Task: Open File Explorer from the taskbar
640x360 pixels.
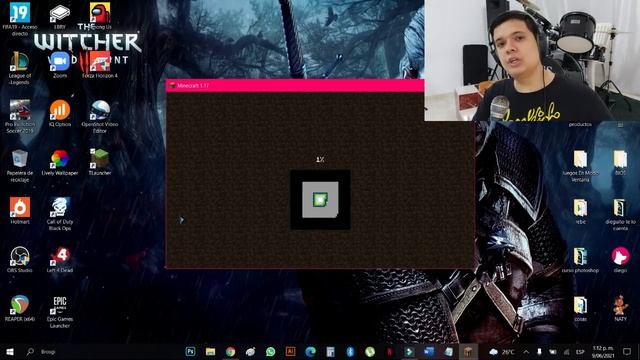Action: click(x=210, y=351)
